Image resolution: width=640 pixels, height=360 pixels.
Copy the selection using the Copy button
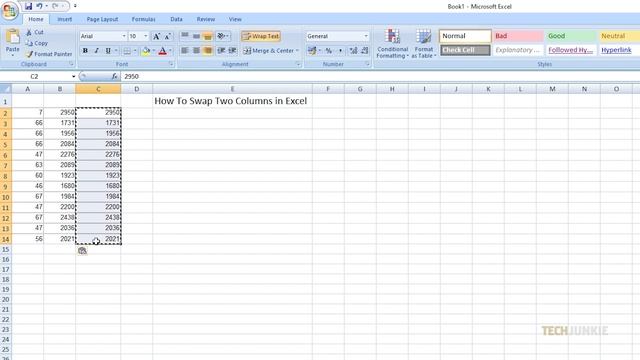tap(37, 43)
